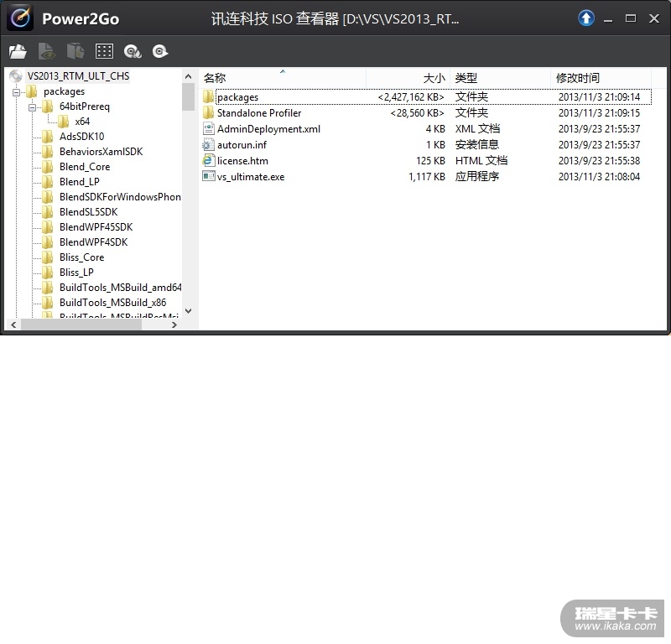Select the Bliss_Core tree folder
Image resolution: width=671 pixels, height=644 pixels.
click(x=81, y=257)
